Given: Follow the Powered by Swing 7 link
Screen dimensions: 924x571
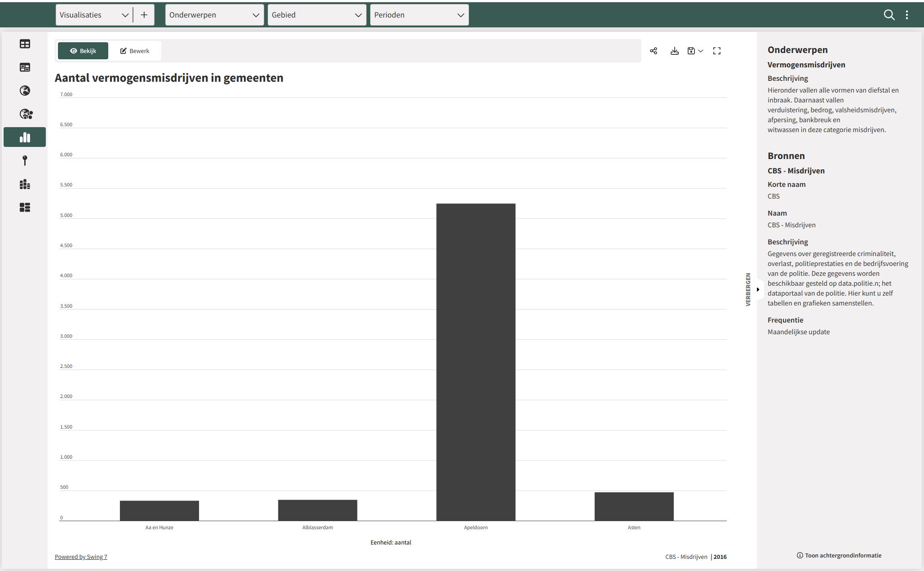Looking at the screenshot, I should pyautogui.click(x=81, y=557).
